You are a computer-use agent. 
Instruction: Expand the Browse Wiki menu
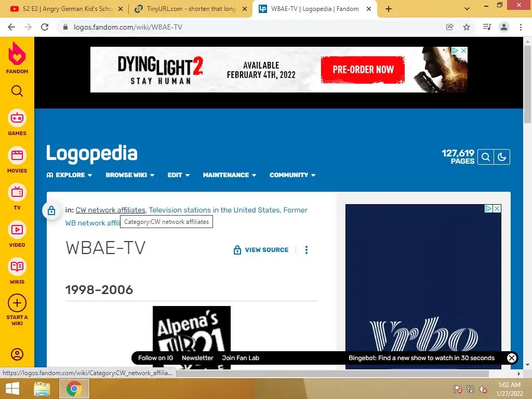click(x=130, y=175)
